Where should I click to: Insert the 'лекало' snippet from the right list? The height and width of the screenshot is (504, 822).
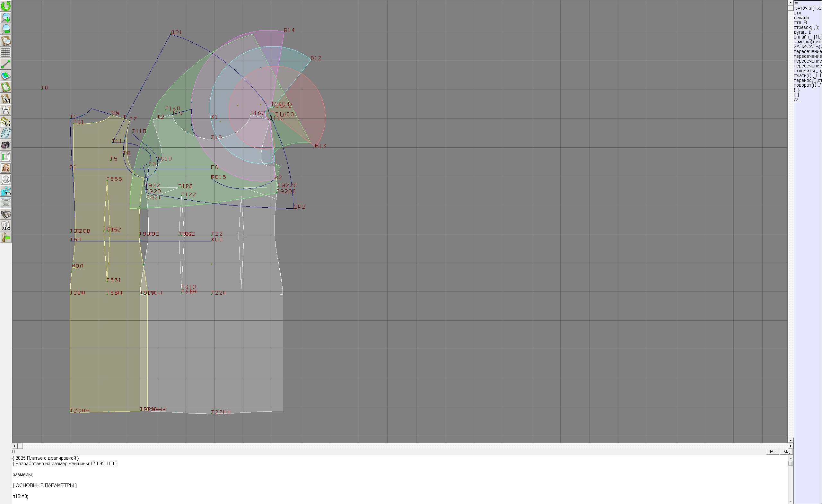point(801,18)
